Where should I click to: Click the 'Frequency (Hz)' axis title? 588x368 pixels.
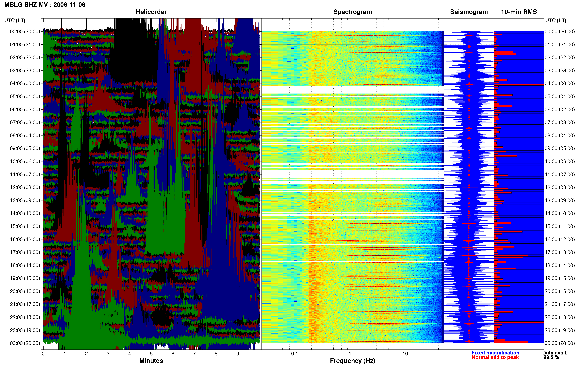click(352, 361)
